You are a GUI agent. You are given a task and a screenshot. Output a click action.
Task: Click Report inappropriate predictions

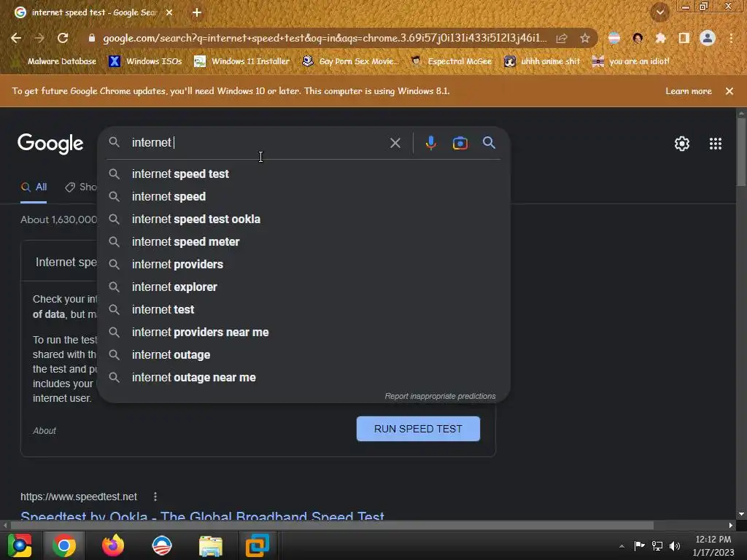440,396
